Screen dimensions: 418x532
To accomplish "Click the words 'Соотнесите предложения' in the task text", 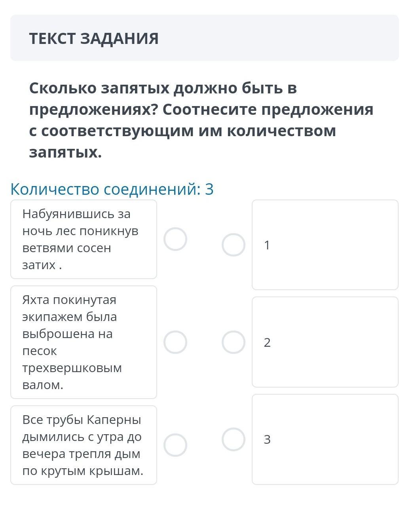I will 268,110.
